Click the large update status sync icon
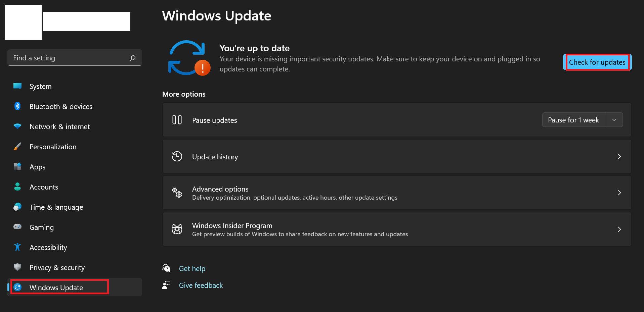Image resolution: width=644 pixels, height=312 pixels. tap(189, 58)
